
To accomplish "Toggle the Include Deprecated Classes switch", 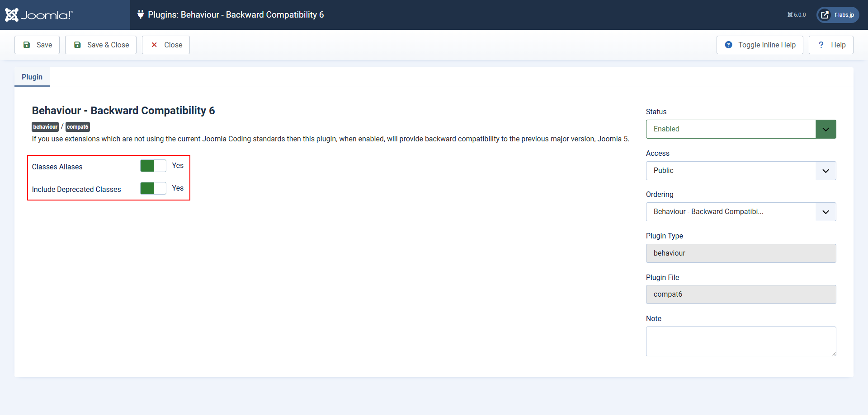I will click(x=153, y=188).
